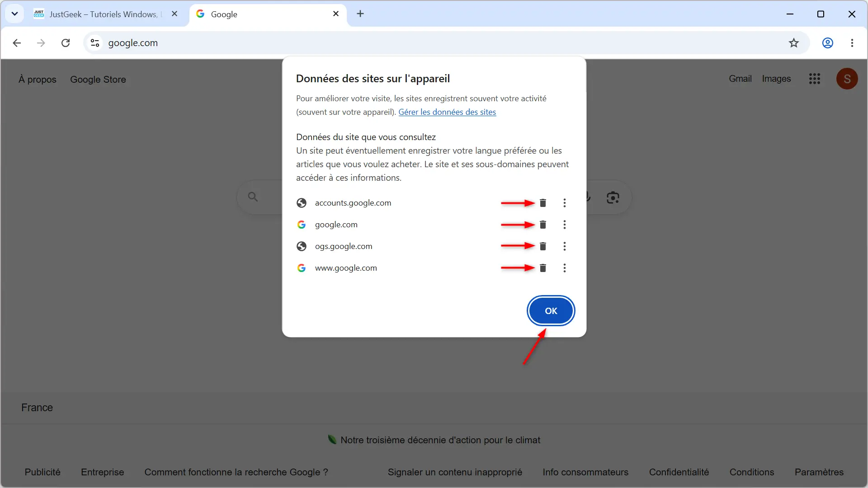Delete data for www.google.com with trash icon
This screenshot has width=868, height=488.
click(x=543, y=268)
